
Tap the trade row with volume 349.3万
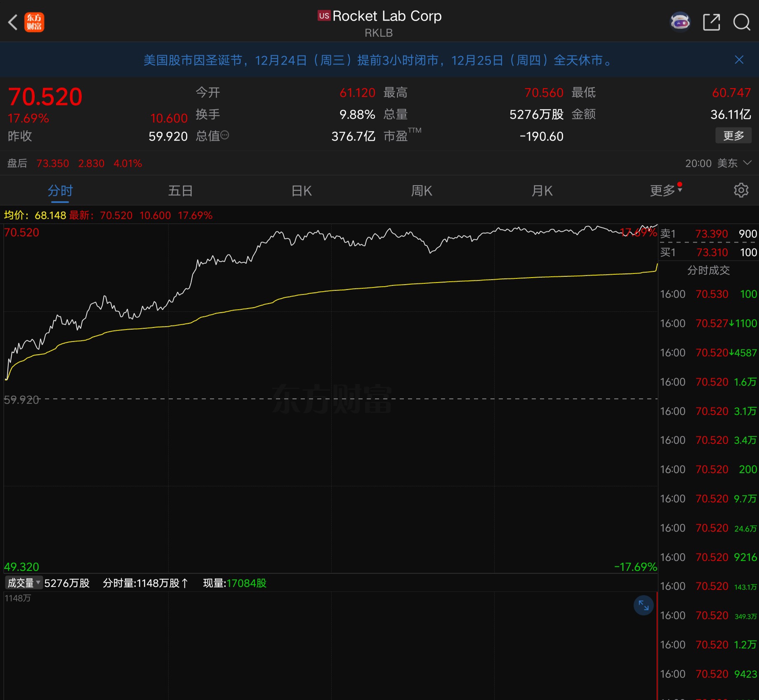click(708, 615)
